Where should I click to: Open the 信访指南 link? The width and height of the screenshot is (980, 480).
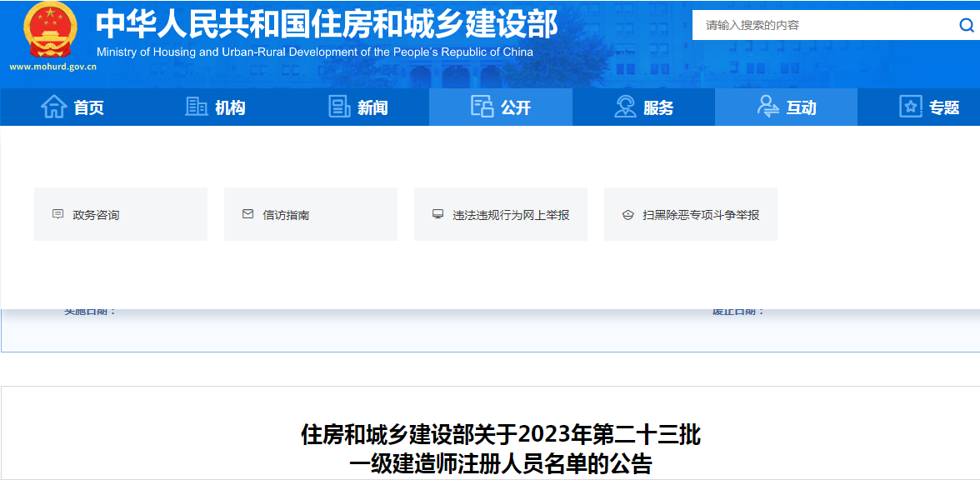(311, 214)
